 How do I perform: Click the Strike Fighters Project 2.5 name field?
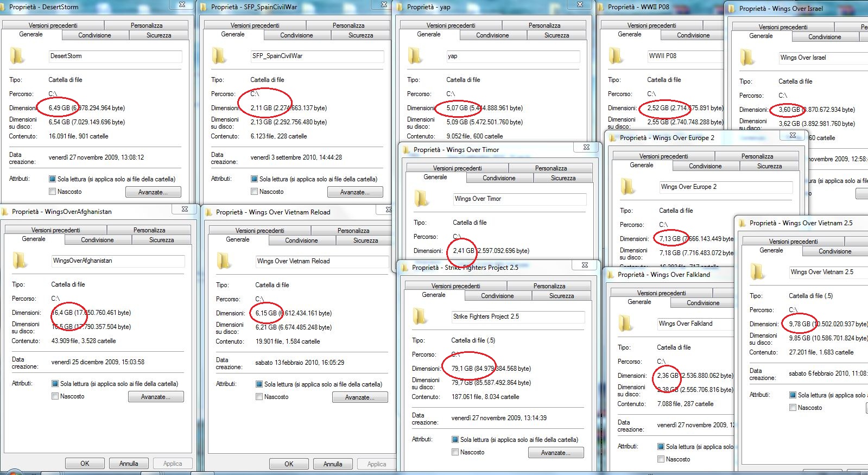click(x=517, y=317)
